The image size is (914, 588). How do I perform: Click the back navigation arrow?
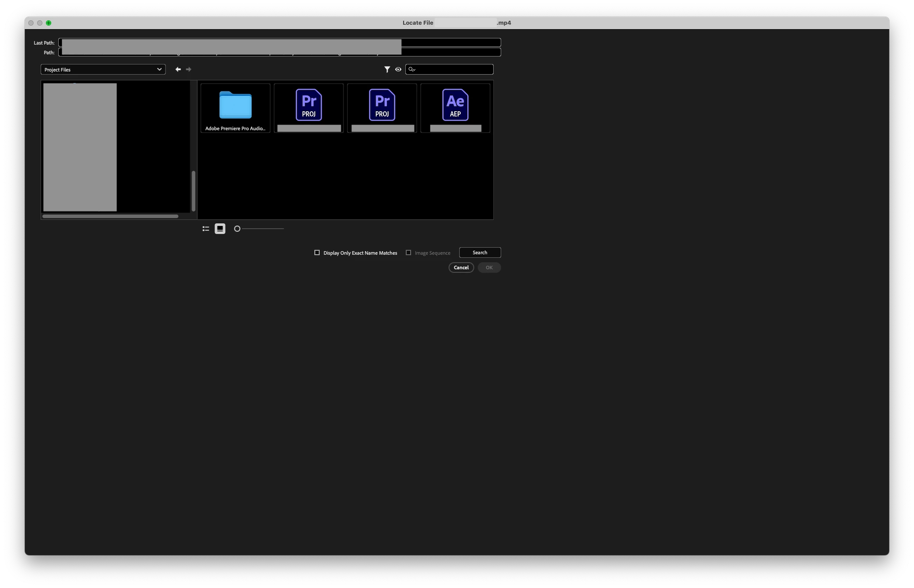click(178, 69)
